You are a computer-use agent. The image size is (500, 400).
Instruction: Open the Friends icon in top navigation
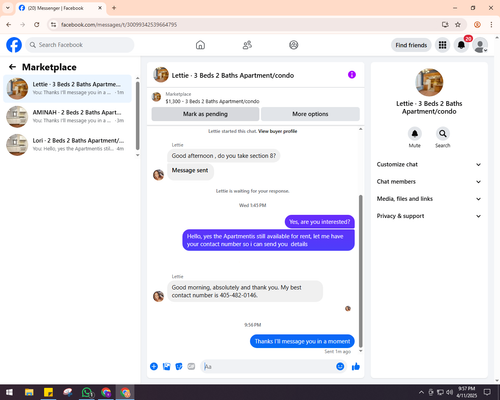(x=247, y=45)
